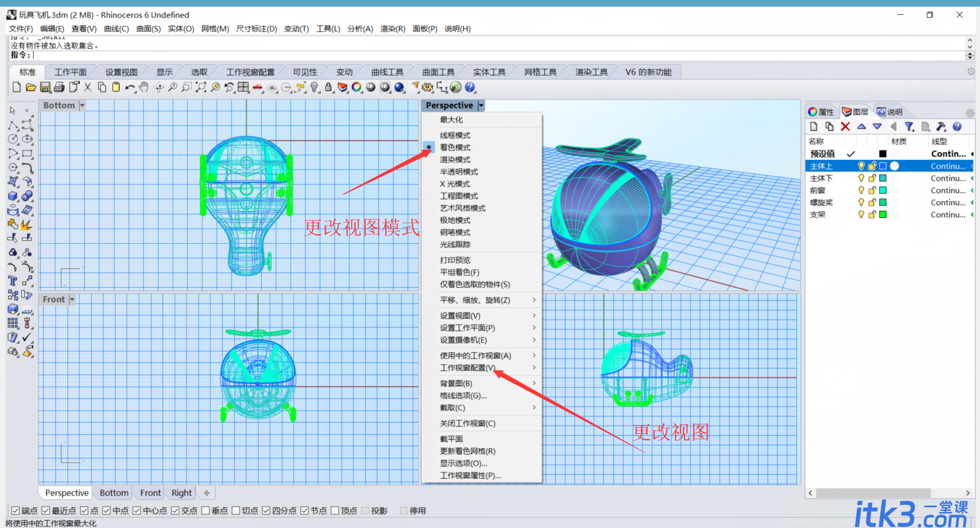
Task: Toggle lock icon of 前窗 layer
Action: 872,191
